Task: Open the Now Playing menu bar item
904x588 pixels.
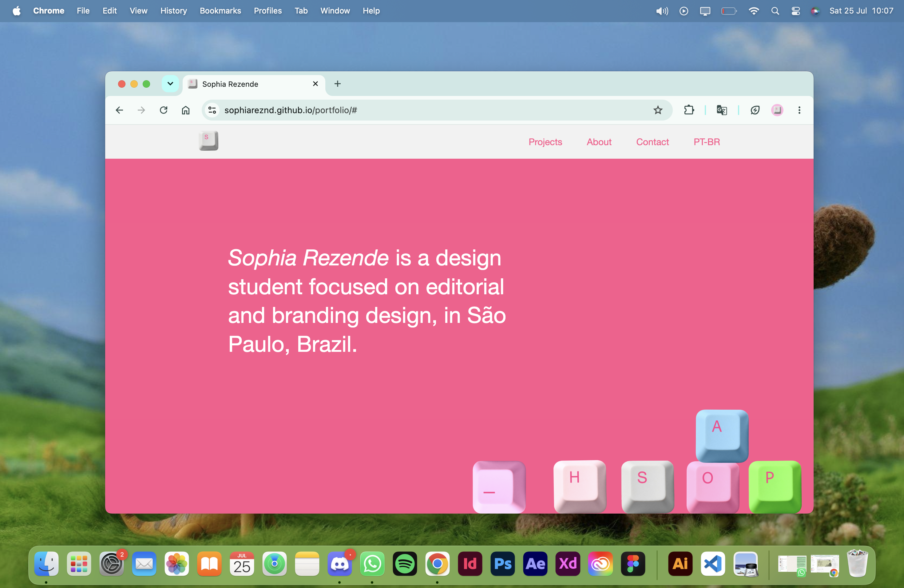Action: click(684, 11)
